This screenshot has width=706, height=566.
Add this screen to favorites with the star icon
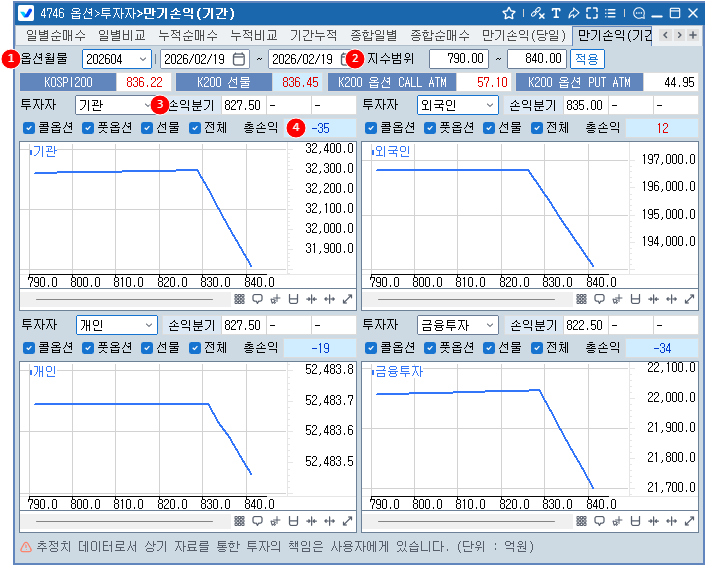pyautogui.click(x=509, y=13)
